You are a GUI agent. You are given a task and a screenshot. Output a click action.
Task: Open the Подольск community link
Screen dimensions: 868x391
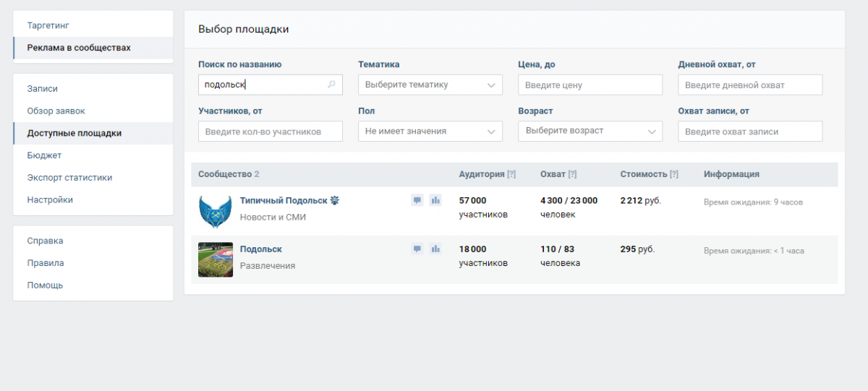pyautogui.click(x=260, y=249)
